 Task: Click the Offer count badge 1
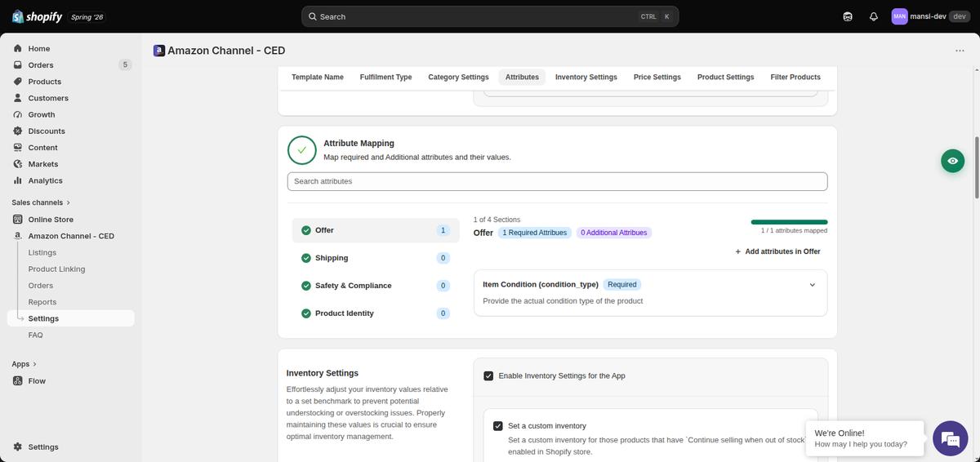point(443,230)
